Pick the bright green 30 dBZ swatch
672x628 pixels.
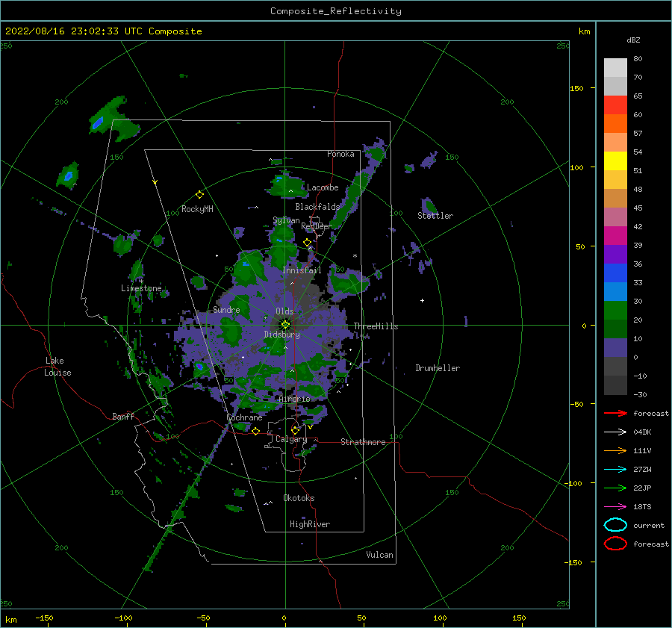click(x=615, y=310)
